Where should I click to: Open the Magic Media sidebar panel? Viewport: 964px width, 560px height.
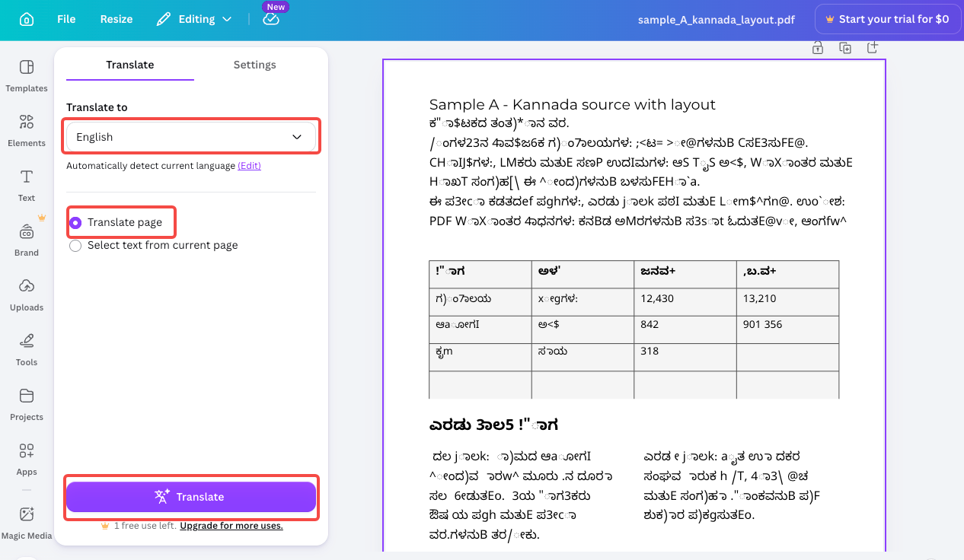[27, 523]
